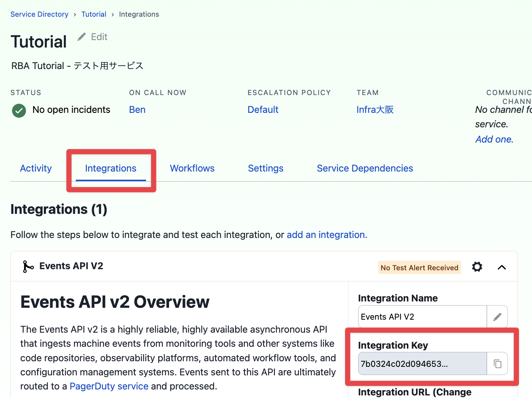Switch to the Activity tab
Image resolution: width=532 pixels, height=398 pixels.
[36, 168]
